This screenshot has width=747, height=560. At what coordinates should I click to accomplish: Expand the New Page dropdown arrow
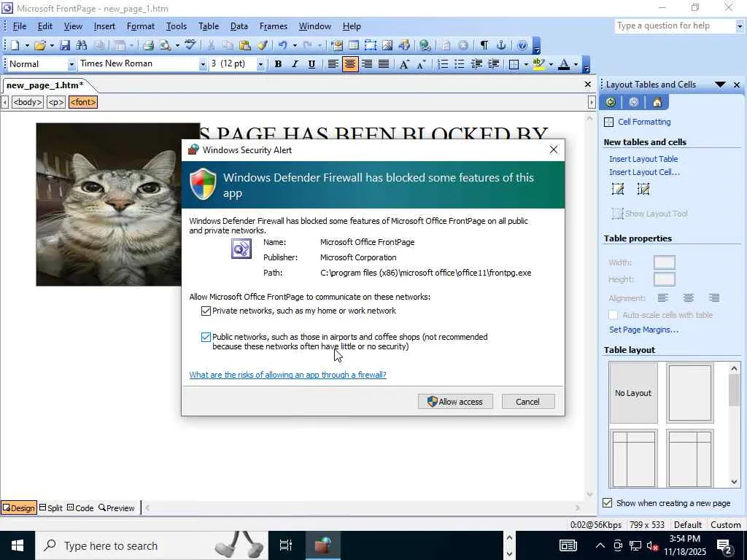click(x=27, y=46)
